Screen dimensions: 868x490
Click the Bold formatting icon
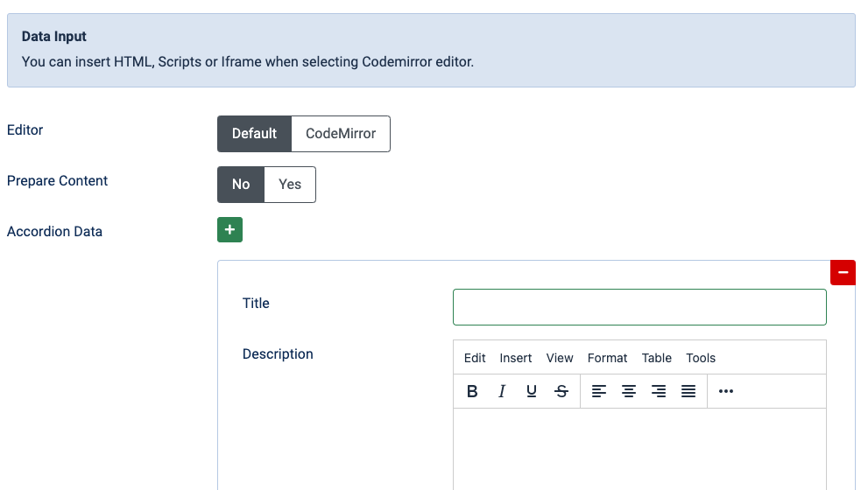[x=472, y=391]
